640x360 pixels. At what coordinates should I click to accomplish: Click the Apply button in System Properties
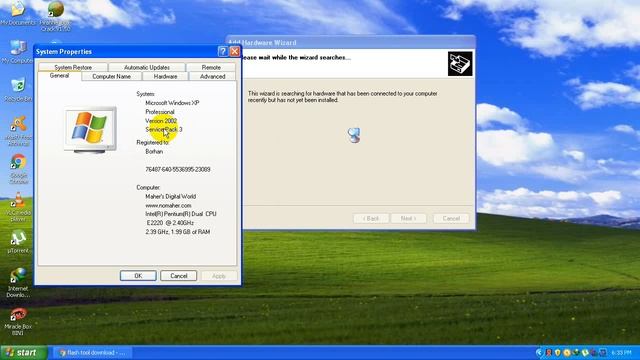click(x=219, y=276)
